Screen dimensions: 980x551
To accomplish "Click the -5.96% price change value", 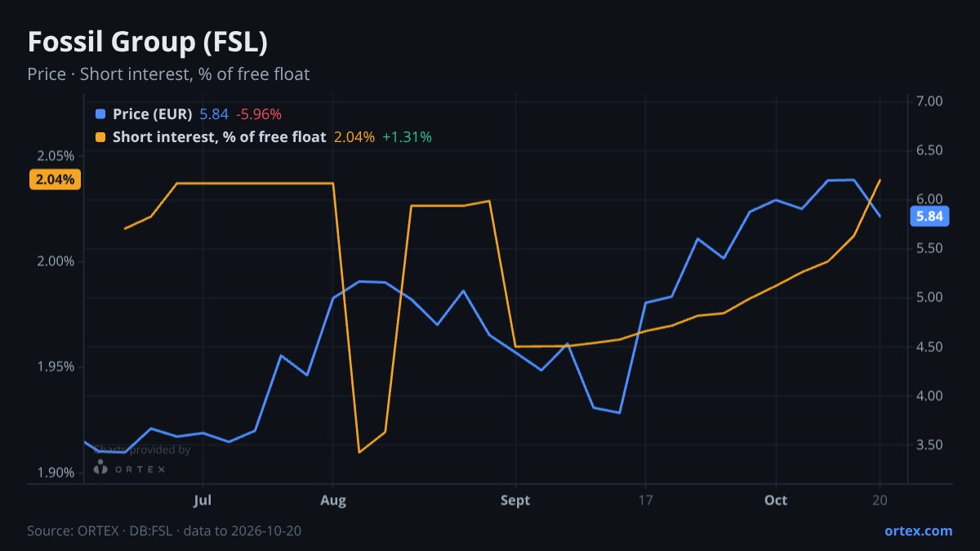I will point(259,114).
